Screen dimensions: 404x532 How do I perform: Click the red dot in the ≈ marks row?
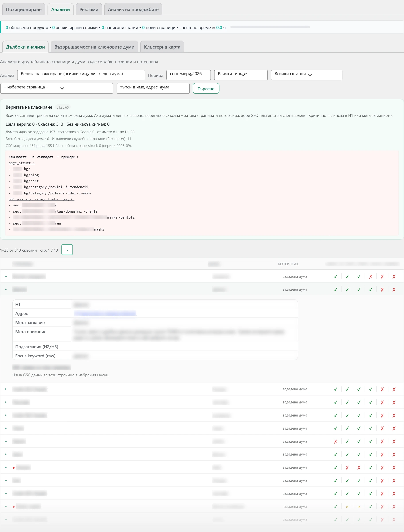14,507
